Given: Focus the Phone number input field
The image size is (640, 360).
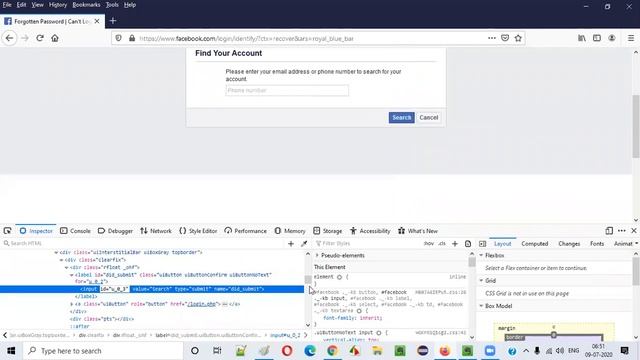Looking at the screenshot, I should pos(287,90).
